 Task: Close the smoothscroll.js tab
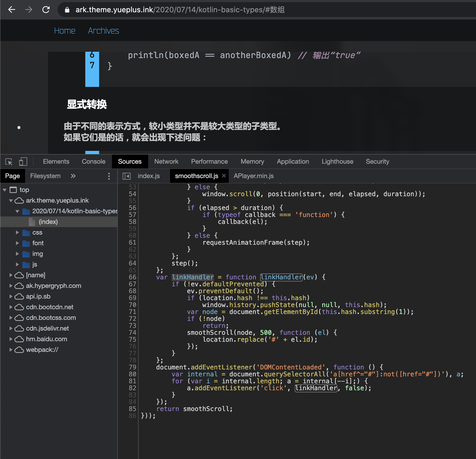[224, 176]
